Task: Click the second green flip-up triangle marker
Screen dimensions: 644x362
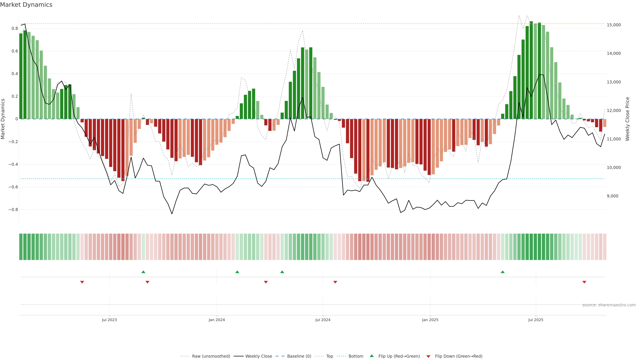Action: point(237,272)
